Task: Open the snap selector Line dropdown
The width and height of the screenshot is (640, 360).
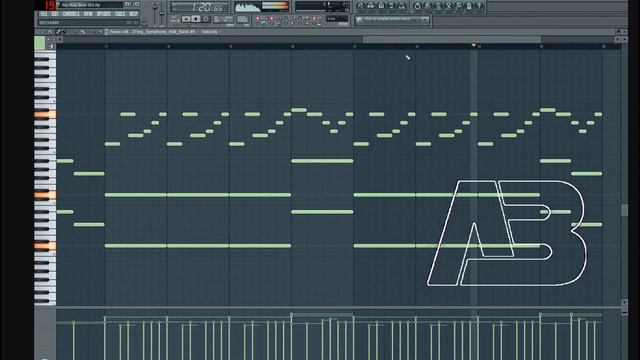Action: pos(337,19)
